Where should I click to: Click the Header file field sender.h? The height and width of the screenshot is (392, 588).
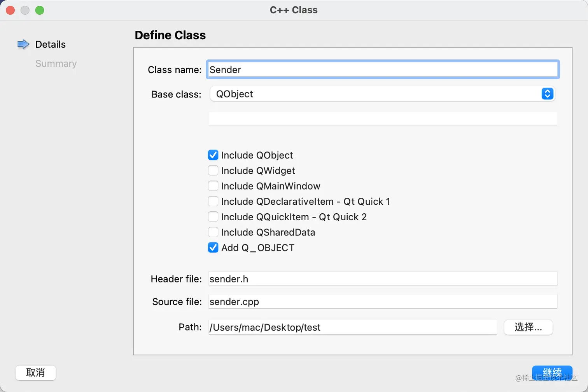click(x=383, y=279)
